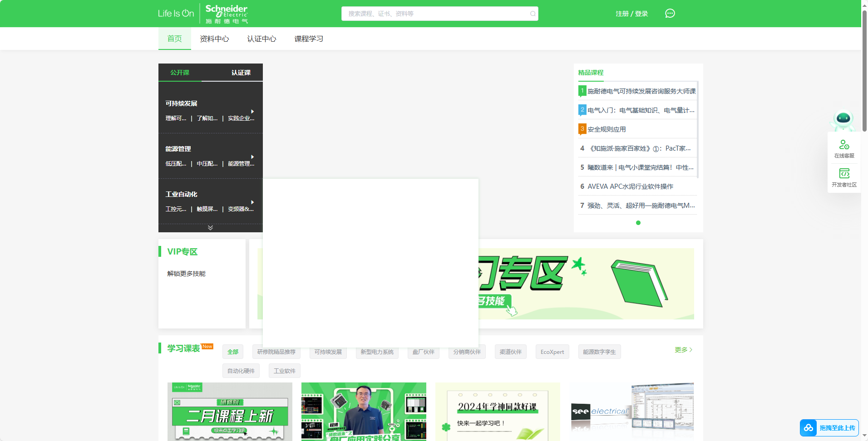Click 低压配... subcategory link
The width and height of the screenshot is (868, 441).
click(x=176, y=164)
